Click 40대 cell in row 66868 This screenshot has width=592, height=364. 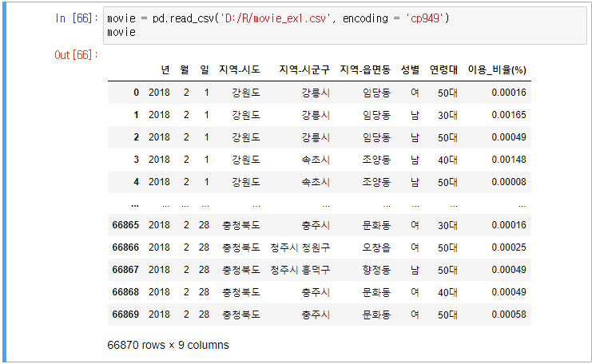click(x=447, y=292)
